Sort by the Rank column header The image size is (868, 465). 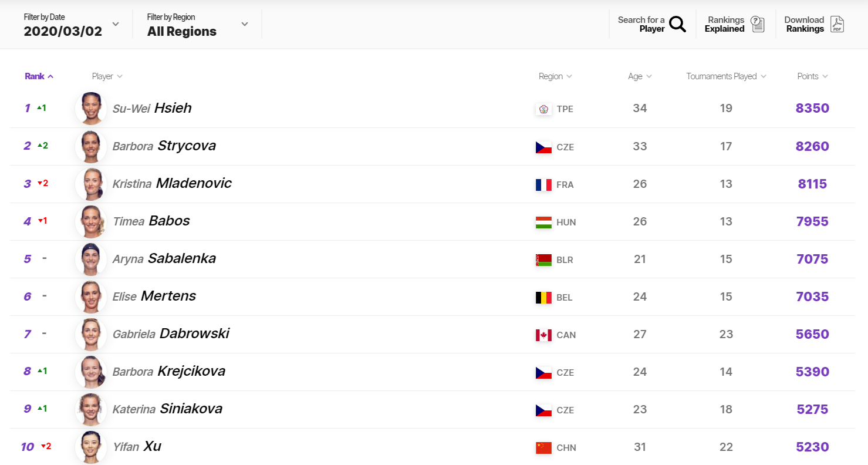(x=39, y=76)
